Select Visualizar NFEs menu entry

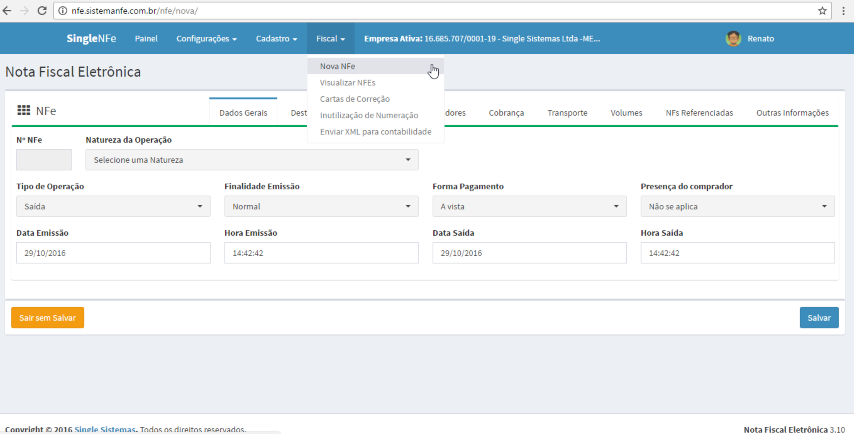(x=348, y=83)
